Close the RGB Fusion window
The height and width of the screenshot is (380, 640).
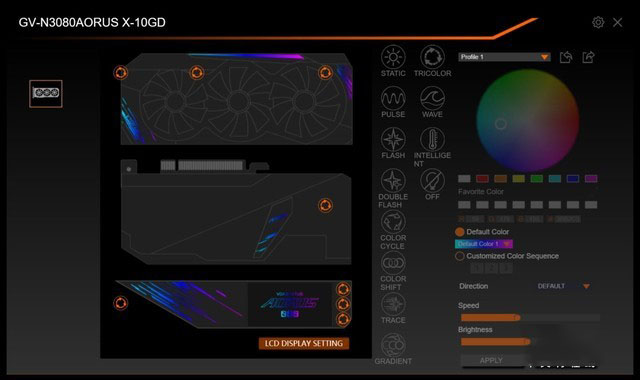coord(618,22)
